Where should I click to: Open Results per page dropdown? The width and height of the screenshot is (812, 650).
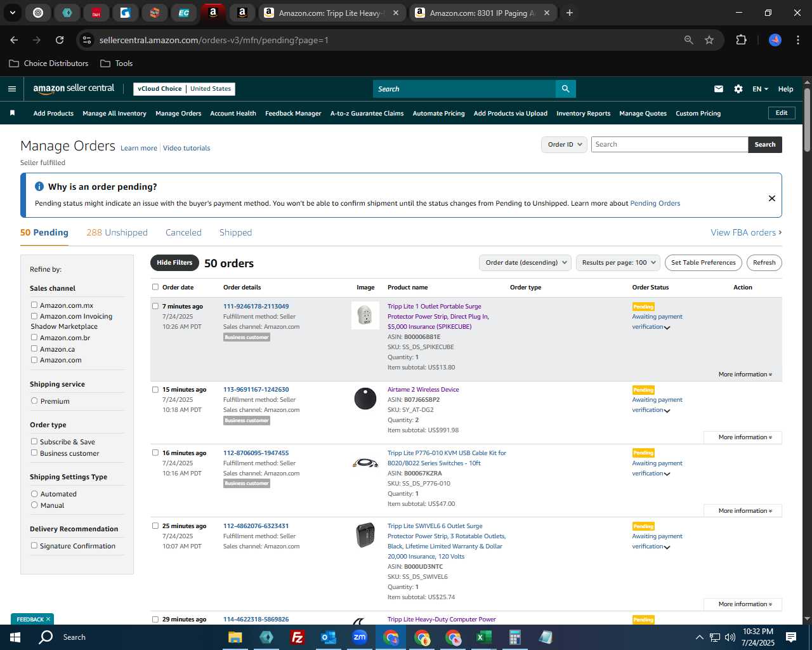pos(619,263)
